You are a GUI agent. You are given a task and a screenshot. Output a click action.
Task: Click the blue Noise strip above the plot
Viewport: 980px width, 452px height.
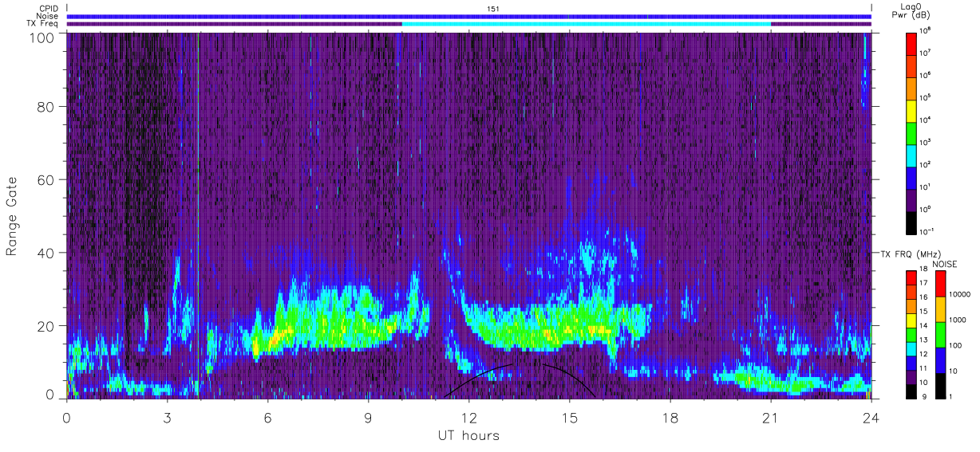(x=468, y=16)
